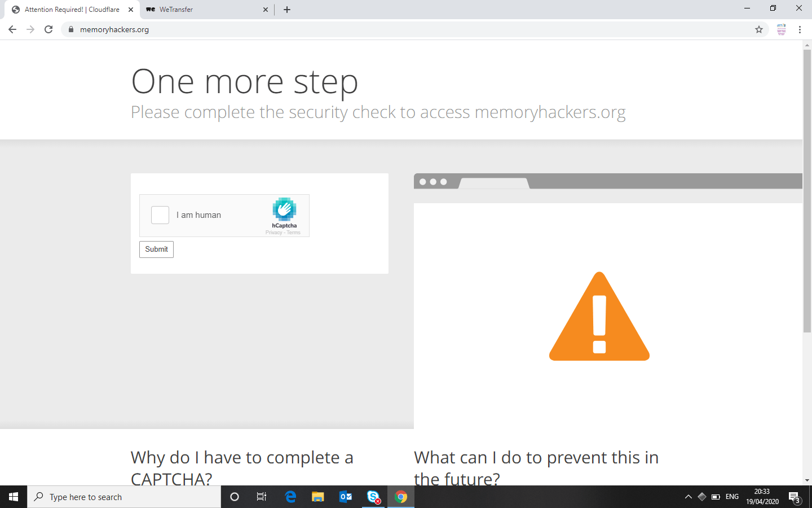Open Outlook from the taskbar
Screen dimensions: 812x508
point(346,497)
